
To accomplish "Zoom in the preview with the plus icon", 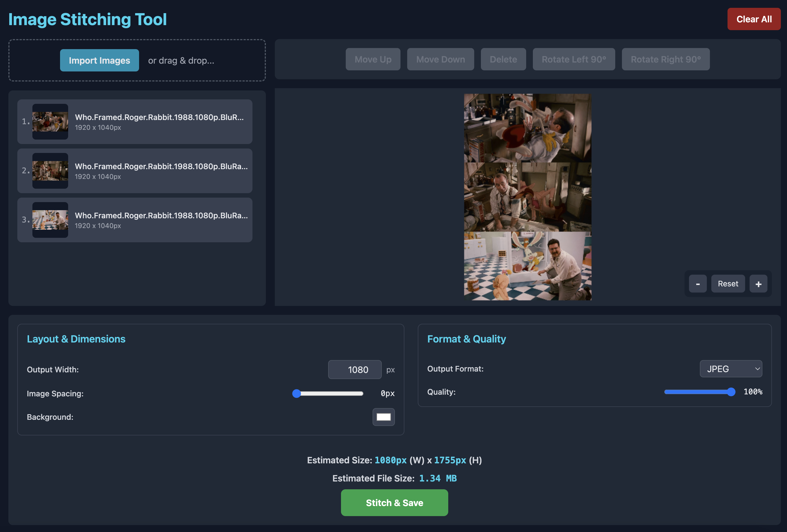I will pyautogui.click(x=759, y=284).
